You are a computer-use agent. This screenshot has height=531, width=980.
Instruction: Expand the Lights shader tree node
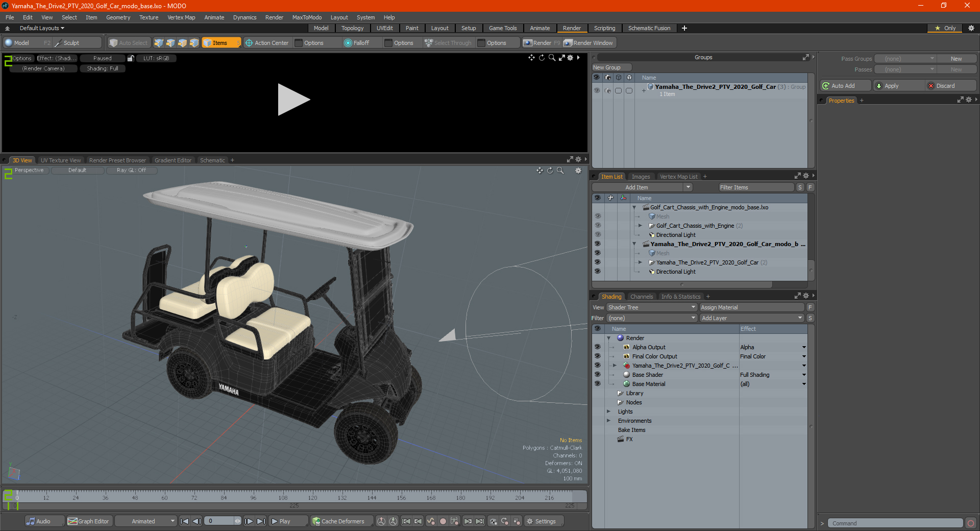(608, 412)
